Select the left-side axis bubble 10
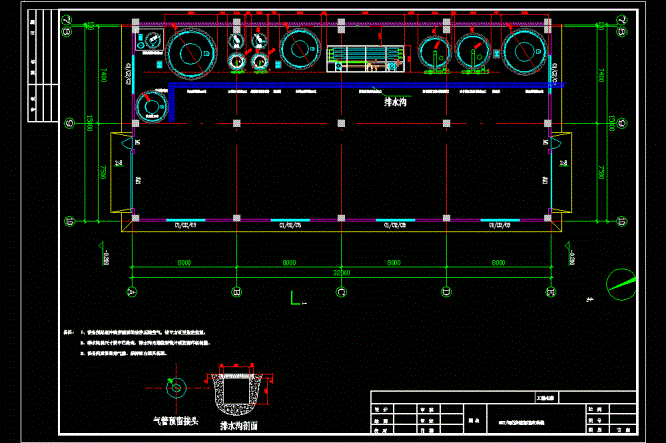Image resolution: width=666 pixels, height=443 pixels. click(69, 221)
